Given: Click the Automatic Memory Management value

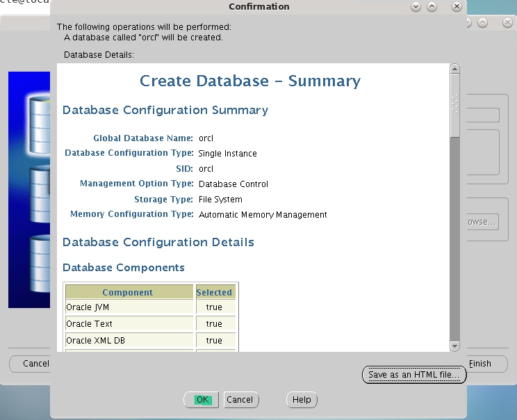Looking at the screenshot, I should pyautogui.click(x=263, y=215).
